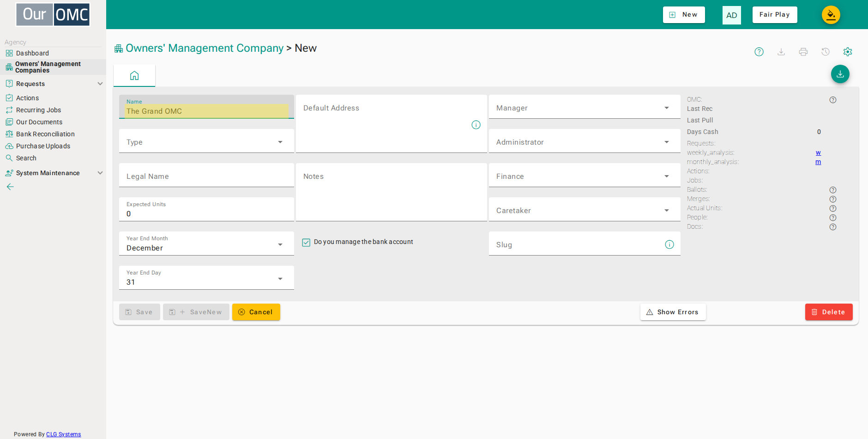Click the New button in header

[684, 15]
